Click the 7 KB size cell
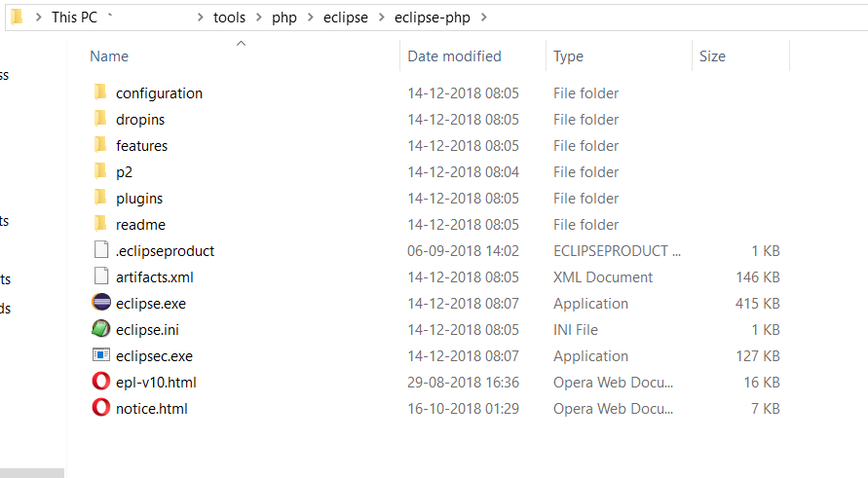868x478 pixels. pyautogui.click(x=766, y=409)
